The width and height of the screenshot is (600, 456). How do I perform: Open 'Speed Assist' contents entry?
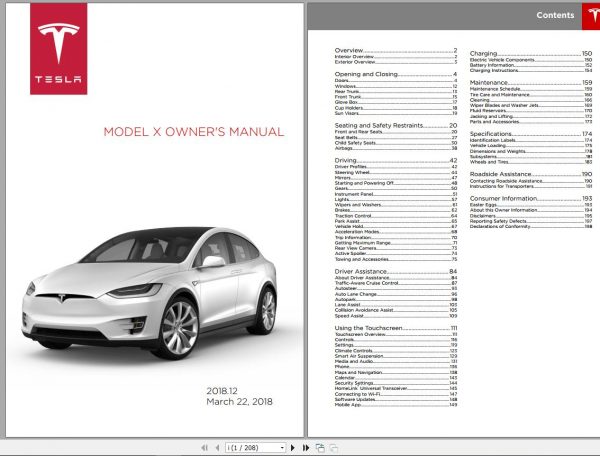tap(396, 316)
